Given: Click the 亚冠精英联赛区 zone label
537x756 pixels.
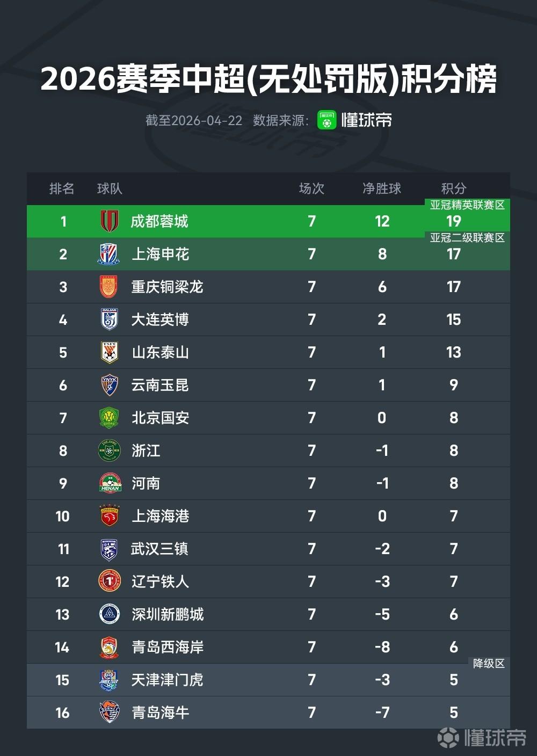Looking at the screenshot, I should click(467, 205).
